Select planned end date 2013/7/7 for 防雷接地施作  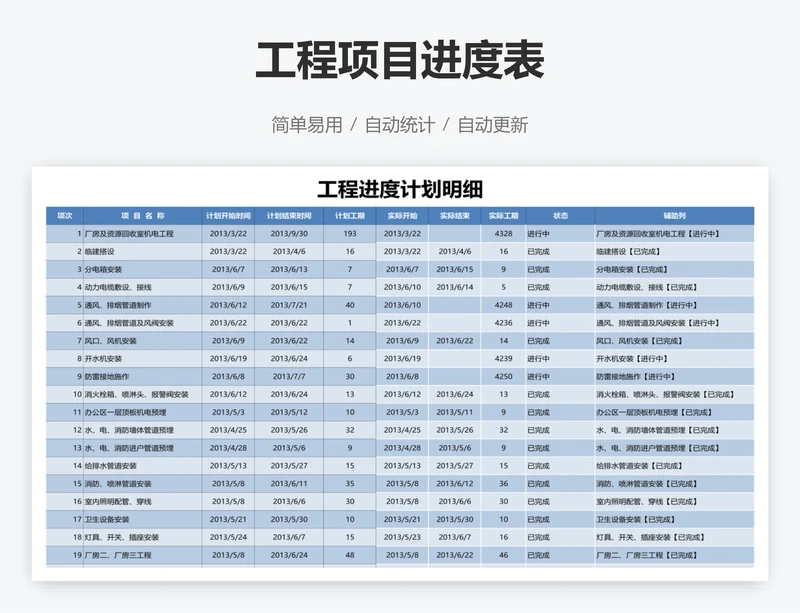[x=289, y=377]
